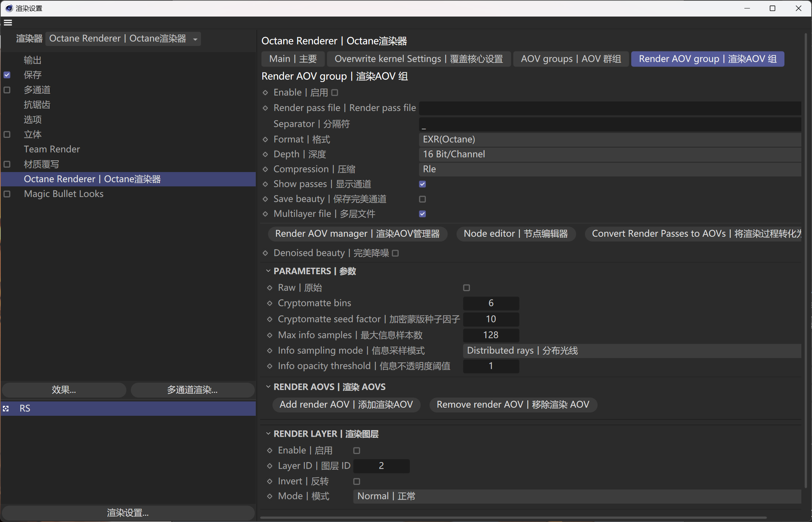Open the hamburger menu icon
The image size is (812, 522).
(8, 23)
